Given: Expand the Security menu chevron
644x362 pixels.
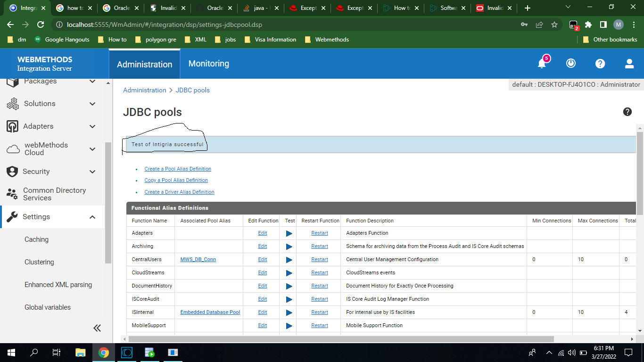Looking at the screenshot, I should point(92,172).
